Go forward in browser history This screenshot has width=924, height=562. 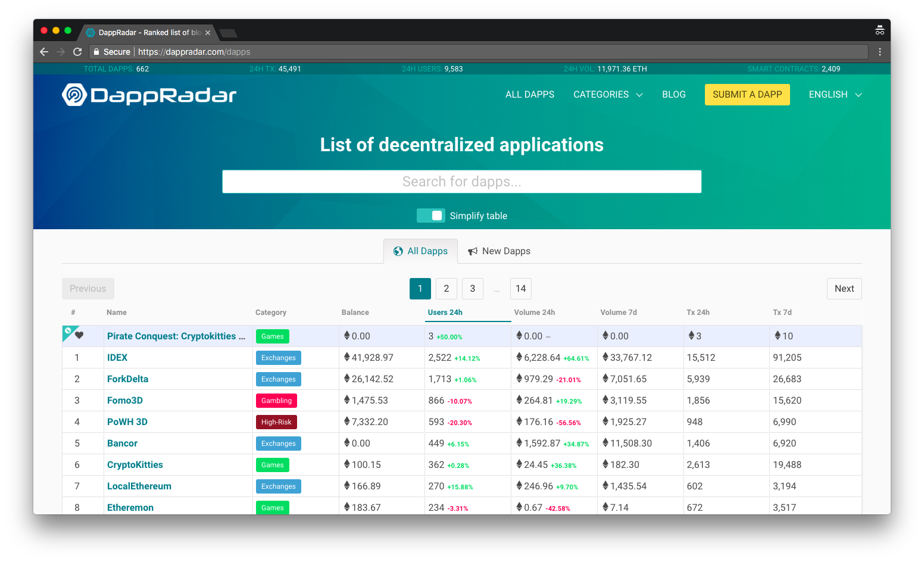coord(61,52)
